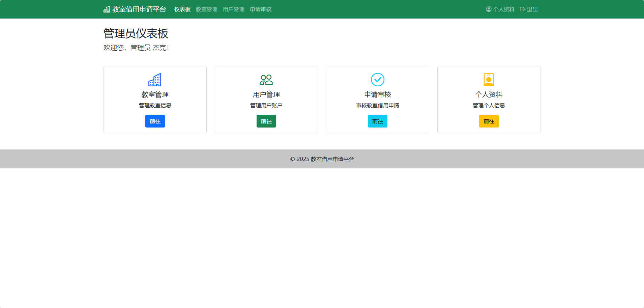Click the 退出 logout text link
The height and width of the screenshot is (308, 644).
[x=532, y=9]
